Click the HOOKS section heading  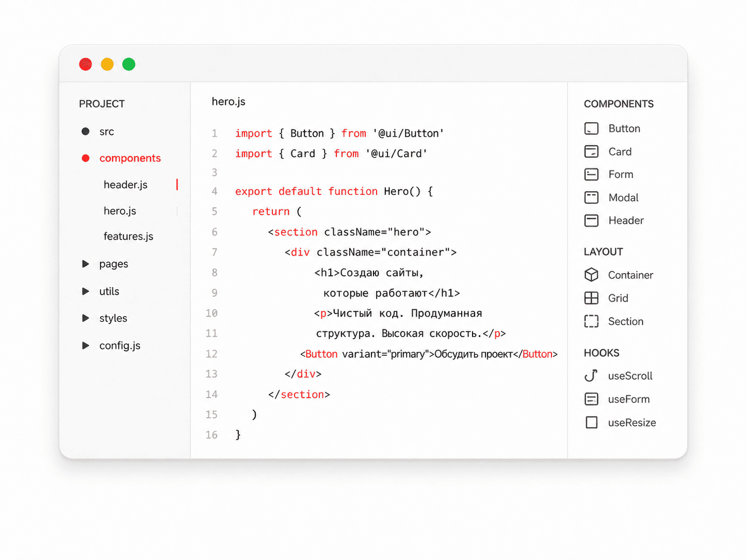(x=602, y=353)
